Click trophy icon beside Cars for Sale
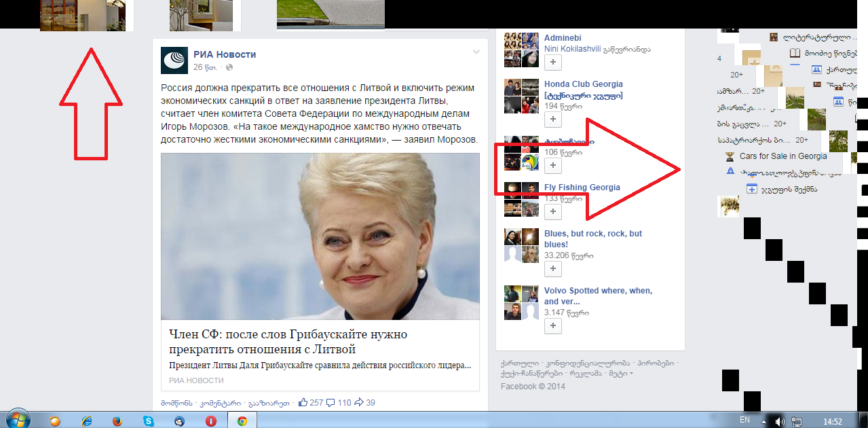Screen dimensions: 868x428 pyautogui.click(x=730, y=156)
